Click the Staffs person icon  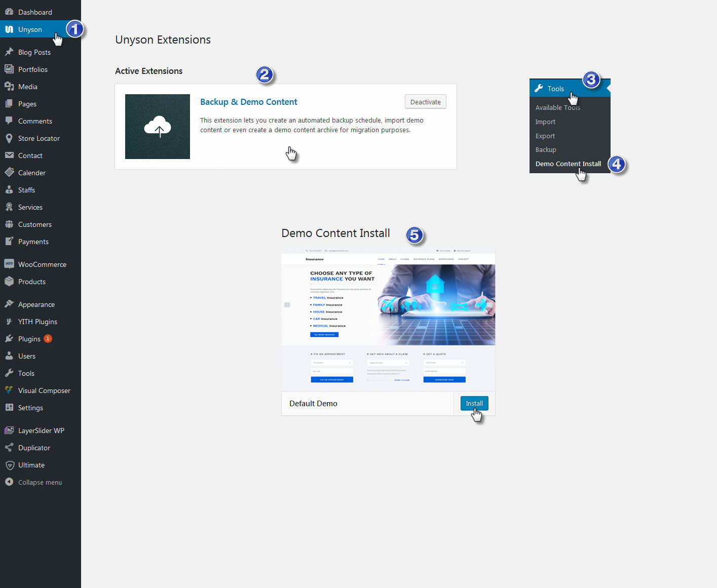9,190
